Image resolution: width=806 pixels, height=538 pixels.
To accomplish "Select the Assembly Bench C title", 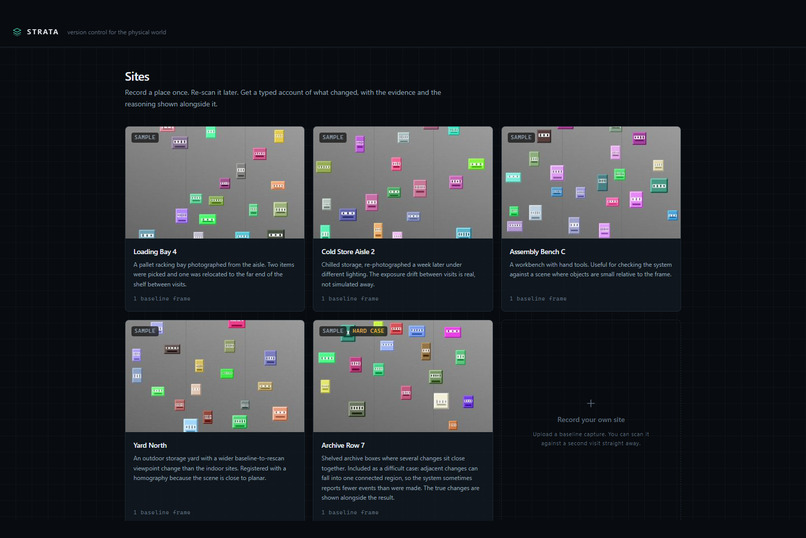I will [x=537, y=252].
